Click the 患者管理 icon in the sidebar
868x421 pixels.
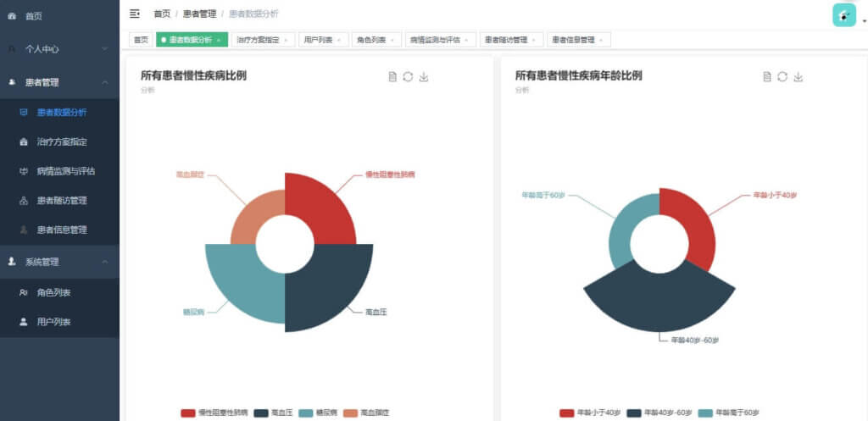[12, 82]
